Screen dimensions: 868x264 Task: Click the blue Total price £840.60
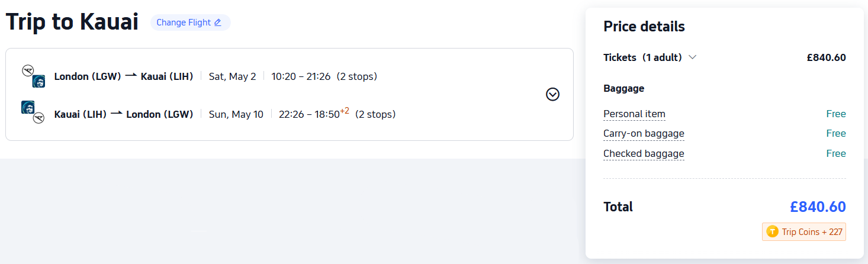(x=818, y=207)
